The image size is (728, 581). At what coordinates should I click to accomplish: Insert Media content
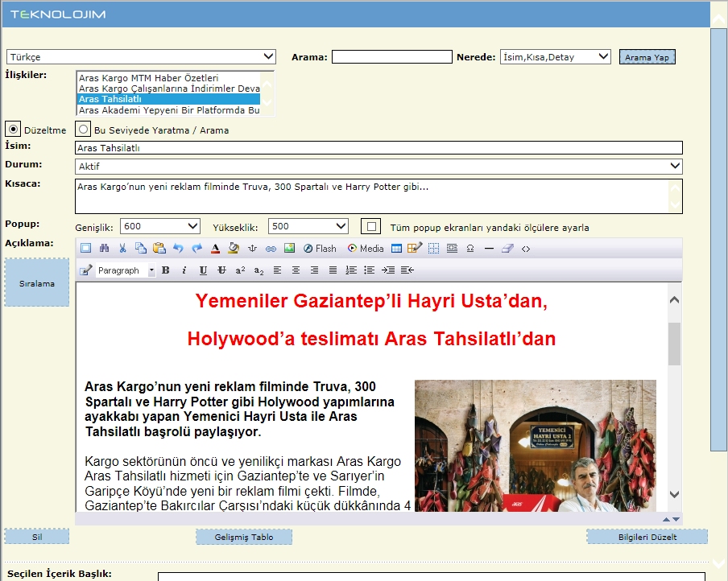click(x=366, y=249)
